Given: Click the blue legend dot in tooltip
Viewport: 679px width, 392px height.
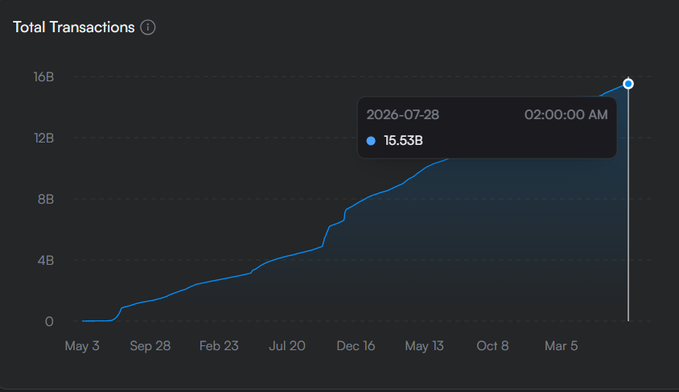Looking at the screenshot, I should coord(371,141).
